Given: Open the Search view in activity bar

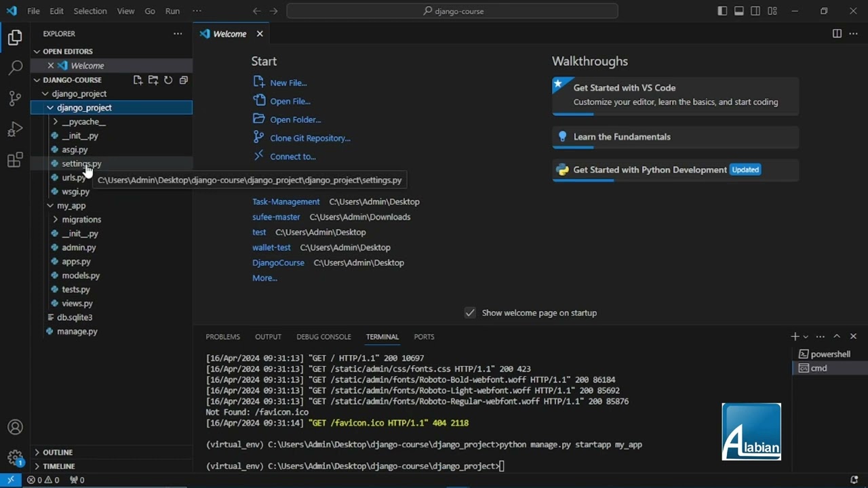Looking at the screenshot, I should tap(15, 68).
